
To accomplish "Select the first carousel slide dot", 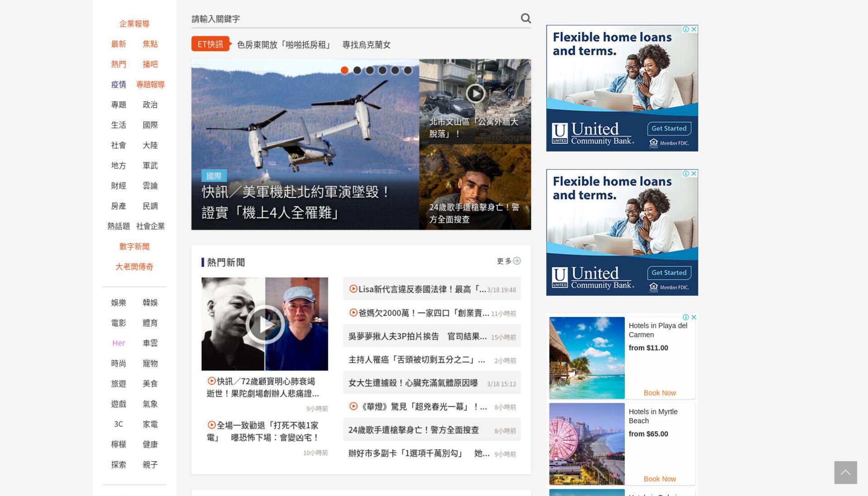I will [x=344, y=70].
